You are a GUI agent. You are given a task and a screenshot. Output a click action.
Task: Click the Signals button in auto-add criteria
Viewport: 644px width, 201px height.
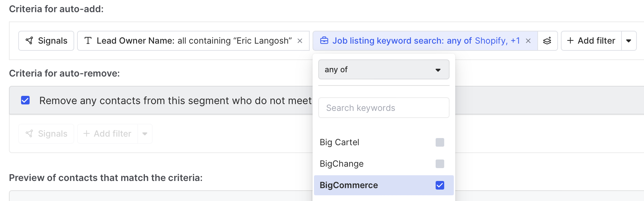46,41
